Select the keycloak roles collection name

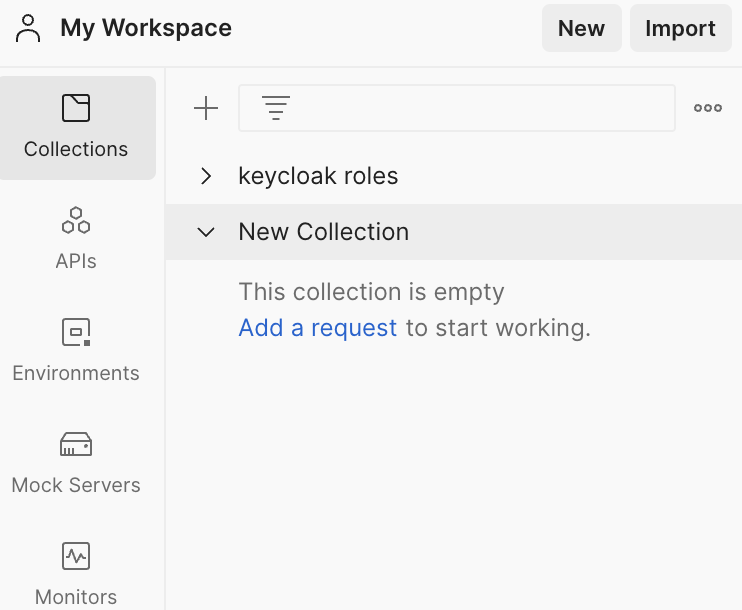(318, 176)
